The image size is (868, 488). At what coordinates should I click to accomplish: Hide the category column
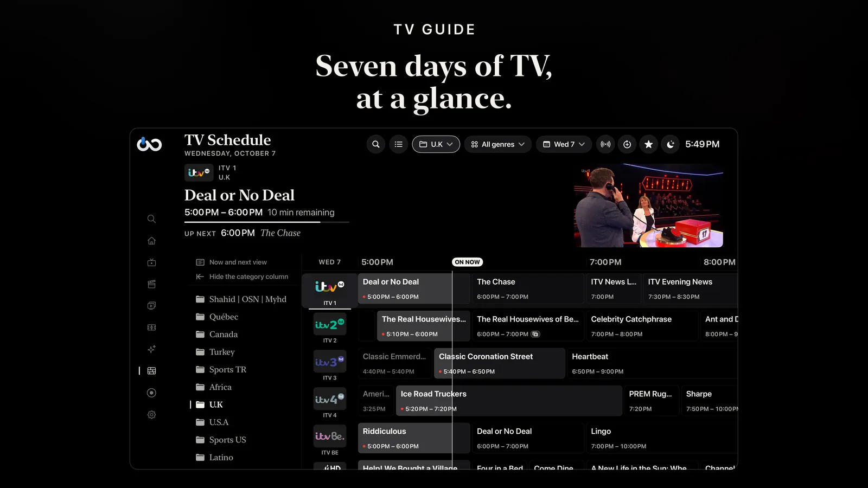pos(242,277)
